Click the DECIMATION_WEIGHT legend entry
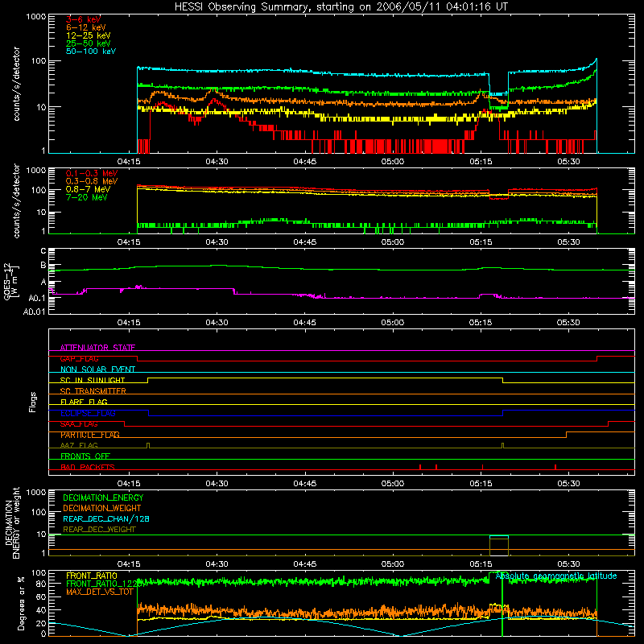 [x=102, y=508]
